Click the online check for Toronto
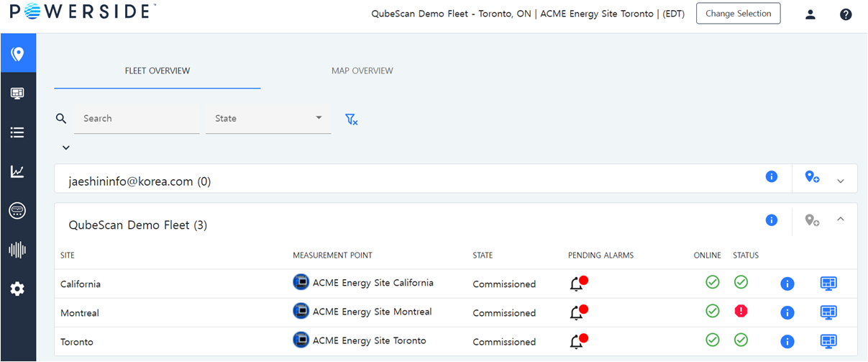The height and width of the screenshot is (362, 868). (x=713, y=340)
